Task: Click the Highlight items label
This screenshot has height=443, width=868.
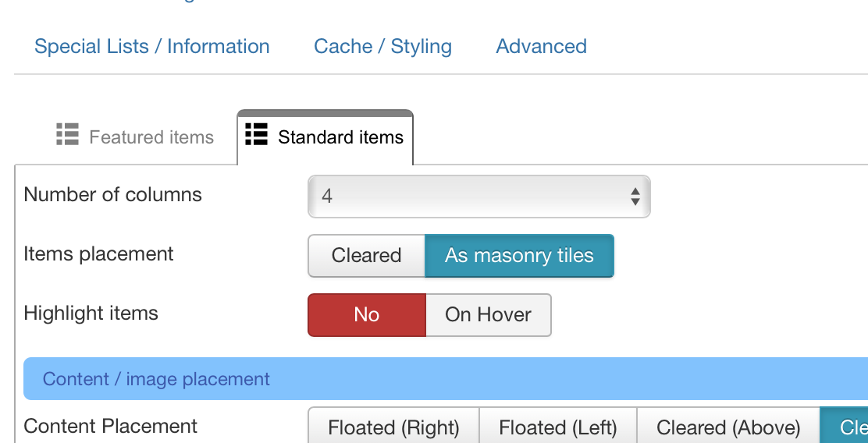Action: point(91,314)
